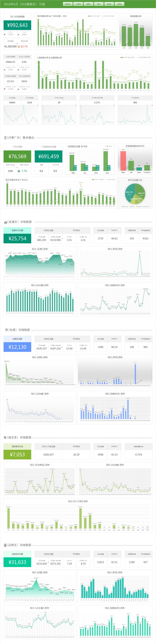Screen dimensions: 156x644
Task: Select the 23642.3万 market sales value
Action: pyautogui.click(x=11, y=62)
